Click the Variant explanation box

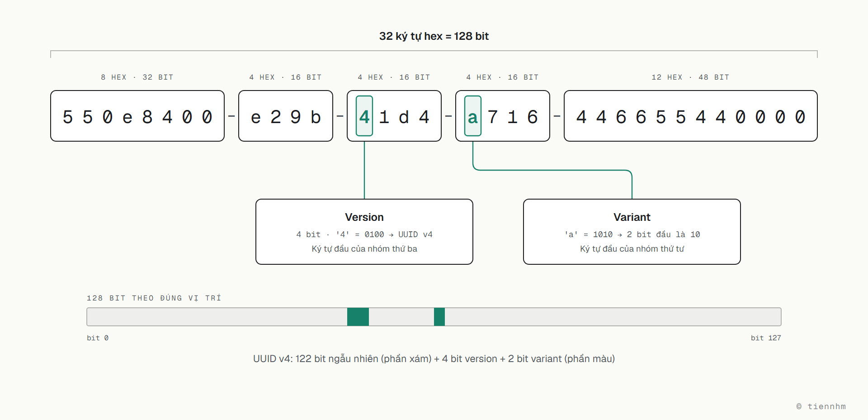(x=632, y=232)
